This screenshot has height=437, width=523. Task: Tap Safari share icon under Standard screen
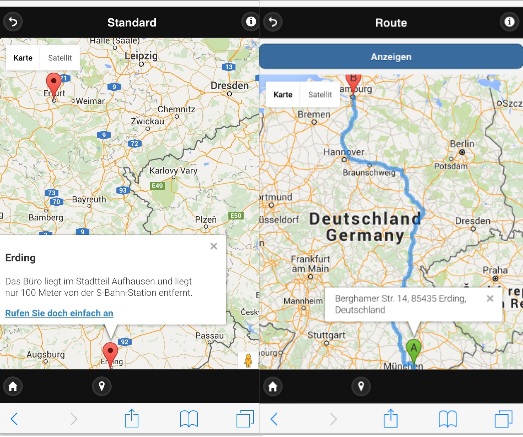[x=132, y=418]
